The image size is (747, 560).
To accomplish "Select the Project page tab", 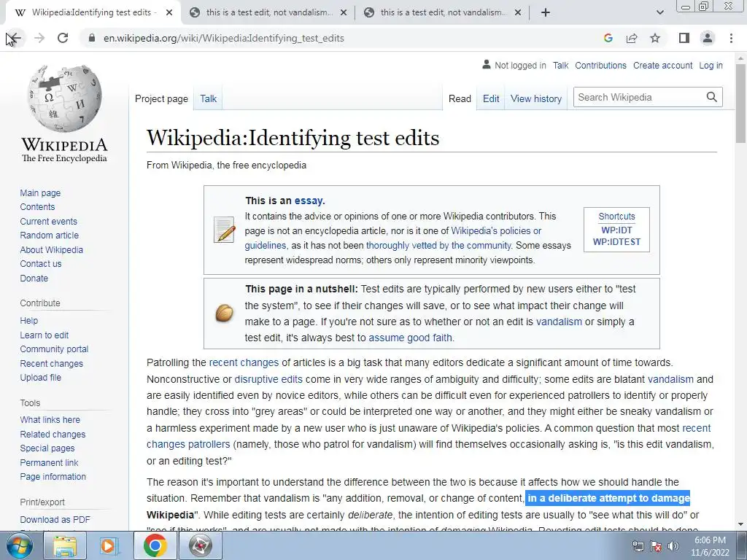I will tap(161, 98).
